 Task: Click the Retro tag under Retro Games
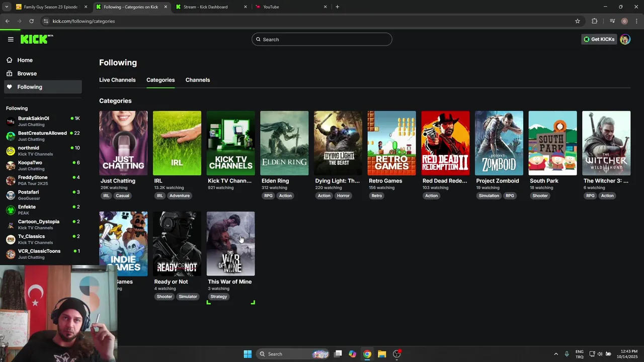click(376, 196)
